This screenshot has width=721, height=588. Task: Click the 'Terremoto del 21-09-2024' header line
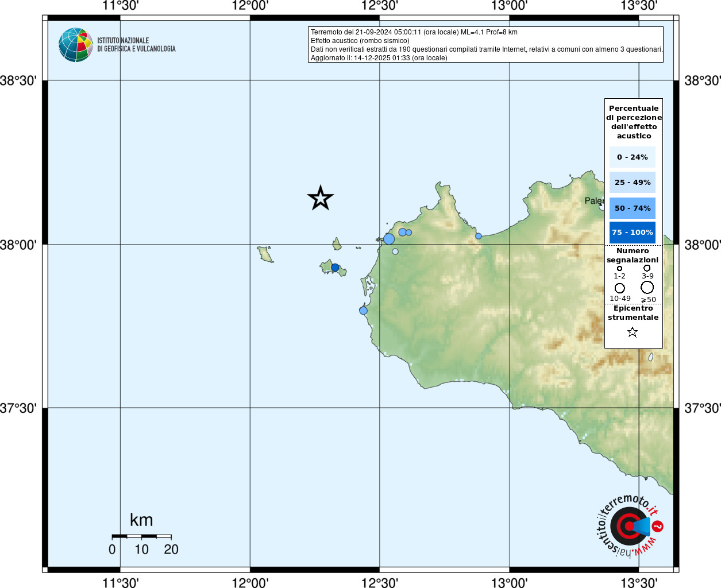(414, 32)
